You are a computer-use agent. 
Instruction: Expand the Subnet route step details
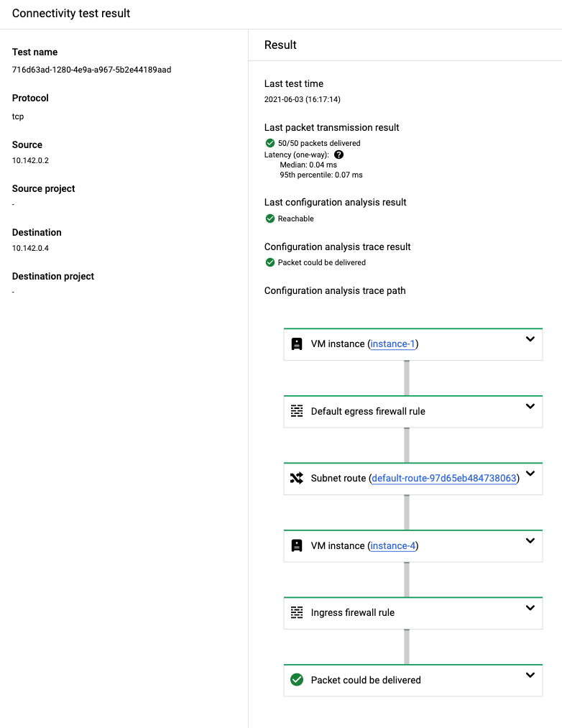[530, 474]
